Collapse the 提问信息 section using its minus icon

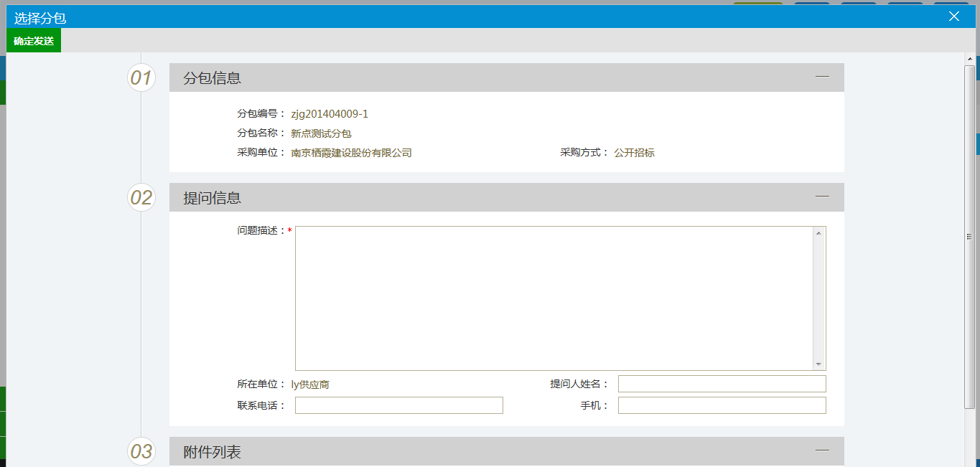(823, 197)
